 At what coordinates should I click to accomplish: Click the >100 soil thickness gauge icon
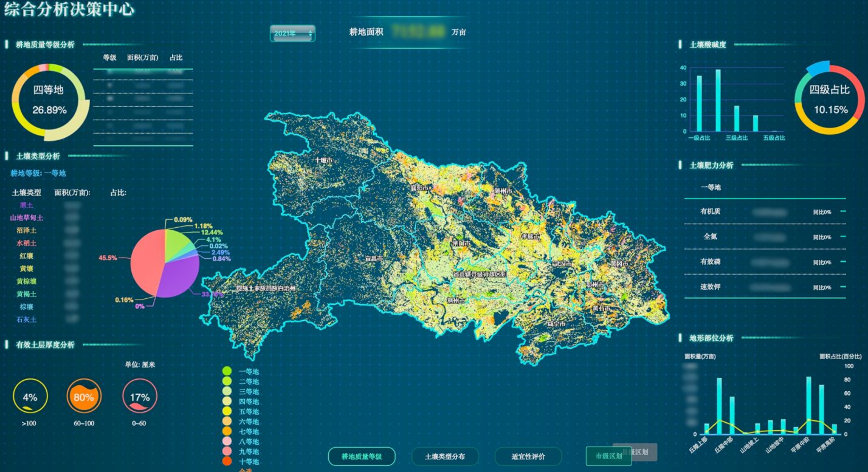click(x=30, y=396)
